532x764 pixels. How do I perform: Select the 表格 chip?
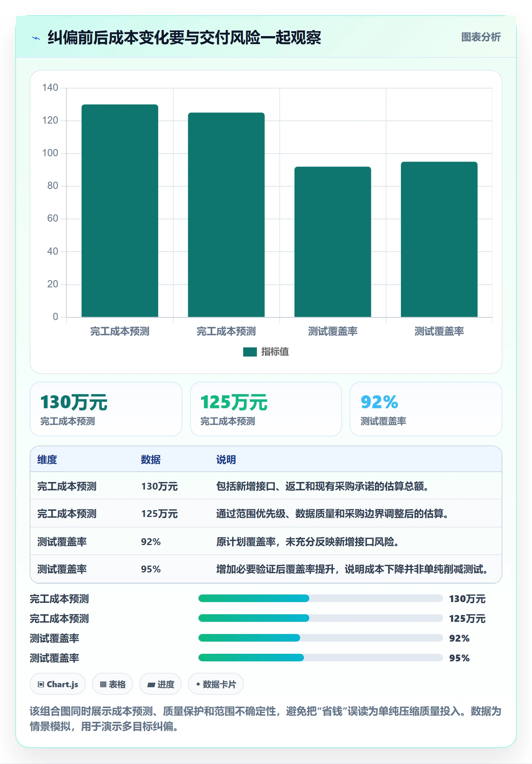[112, 684]
